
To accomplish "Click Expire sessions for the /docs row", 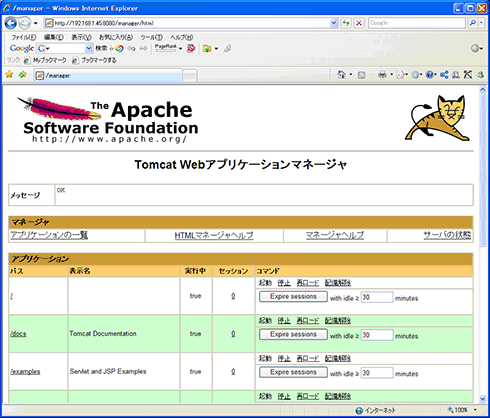I will point(293,334).
